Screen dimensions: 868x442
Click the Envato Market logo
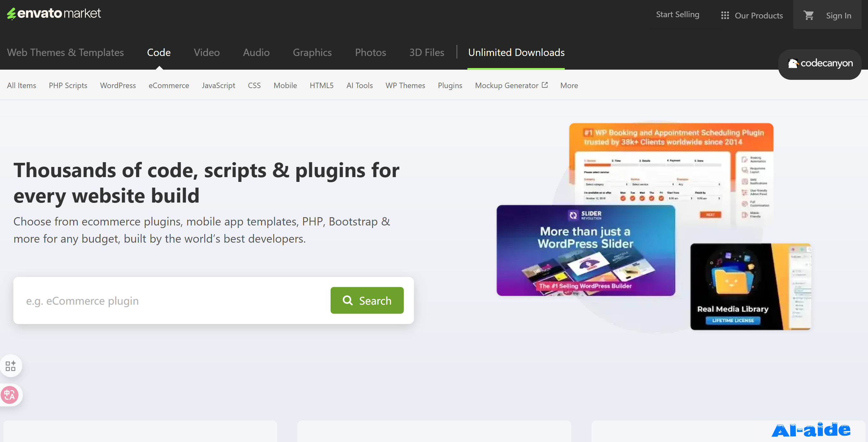pos(54,13)
